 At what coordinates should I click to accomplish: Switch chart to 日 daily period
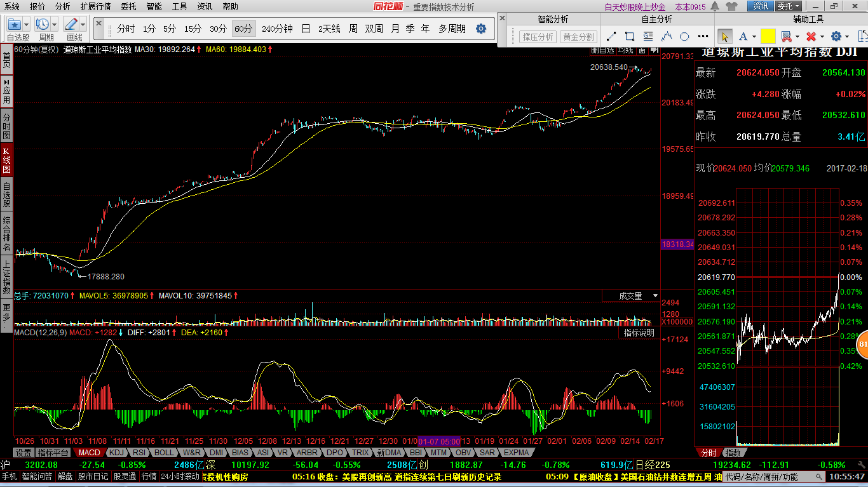306,29
